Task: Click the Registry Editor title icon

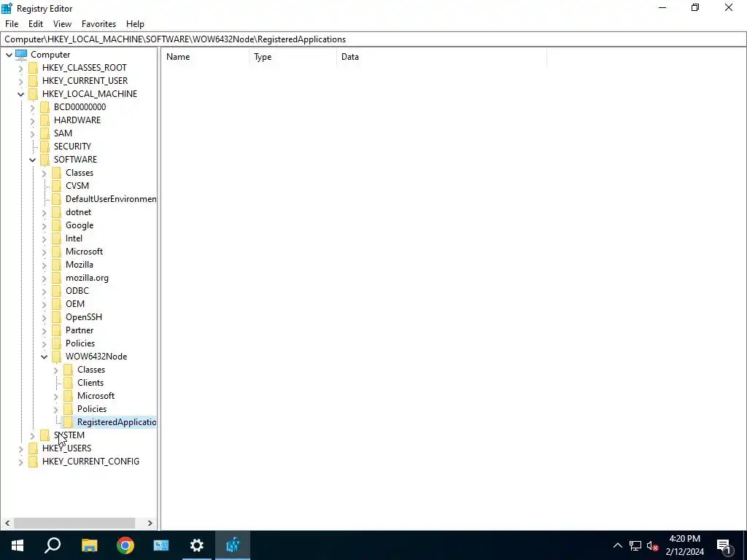Action: [7, 8]
